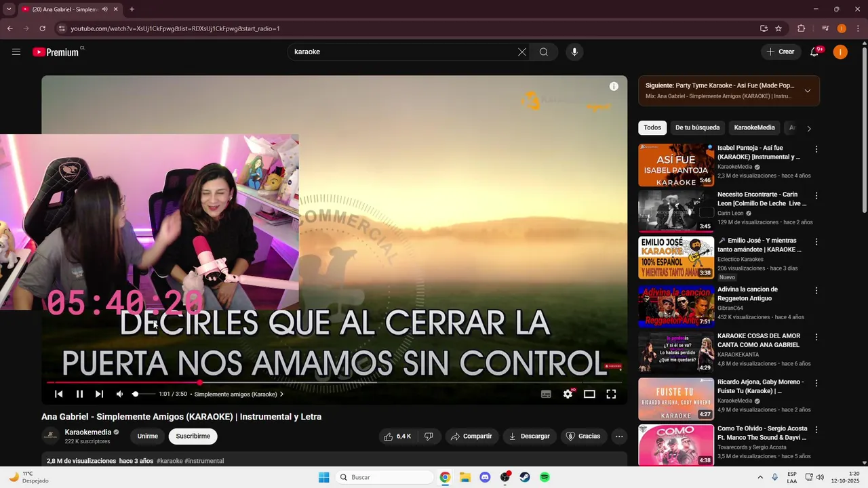The height and width of the screenshot is (488, 868).
Task: Click the #instrumental hashtag link
Action: [x=204, y=461]
